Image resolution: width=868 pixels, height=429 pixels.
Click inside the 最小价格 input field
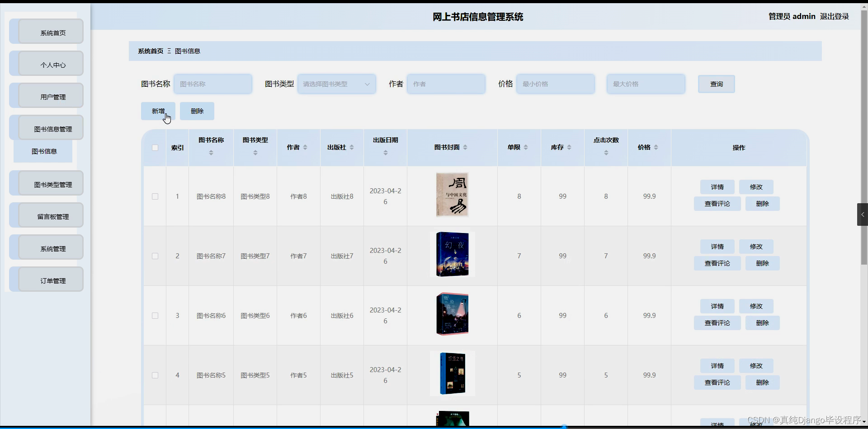pyautogui.click(x=556, y=84)
